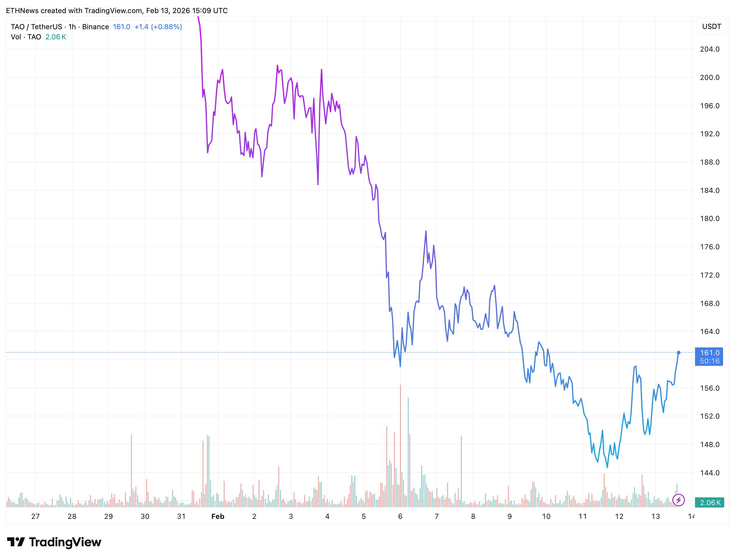The height and width of the screenshot is (560, 735).
Task: Select the date 13 on time axis
Action: [x=655, y=516]
